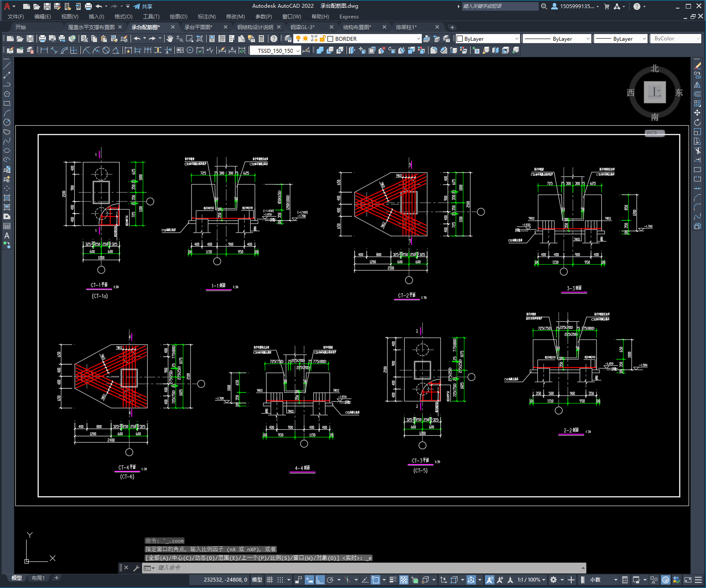
Task: Select the Circle draw tool in left toolbar
Action: pyautogui.click(x=7, y=122)
